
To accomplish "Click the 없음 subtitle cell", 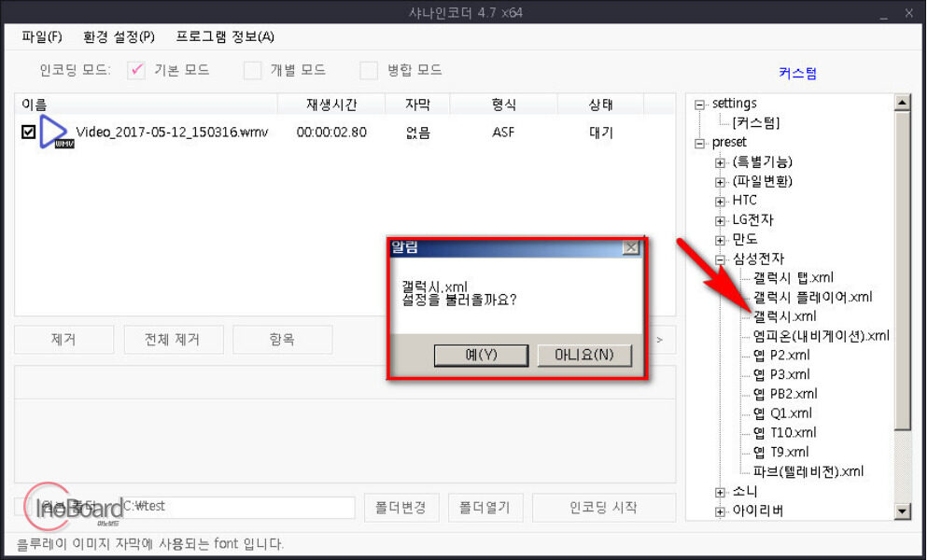I will tap(418, 132).
